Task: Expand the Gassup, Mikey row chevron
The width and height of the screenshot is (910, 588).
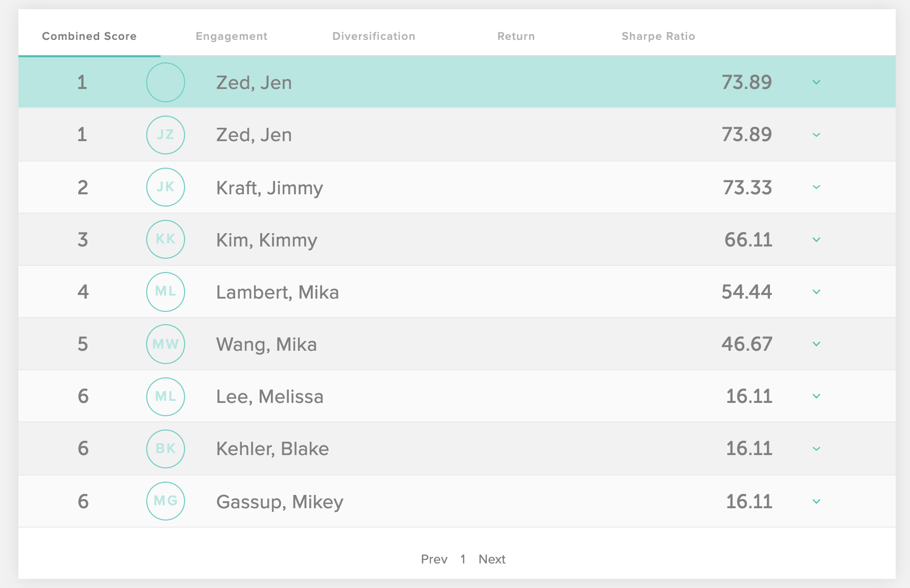Action: tap(816, 502)
